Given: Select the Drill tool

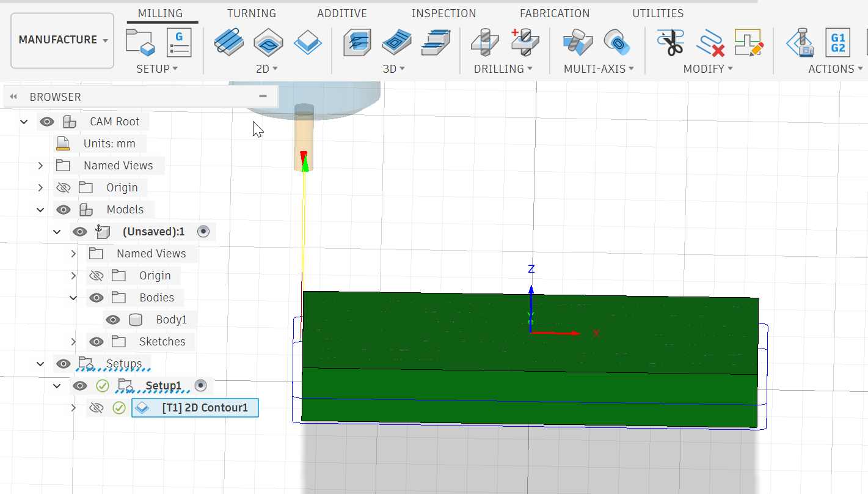Looking at the screenshot, I should coord(485,42).
